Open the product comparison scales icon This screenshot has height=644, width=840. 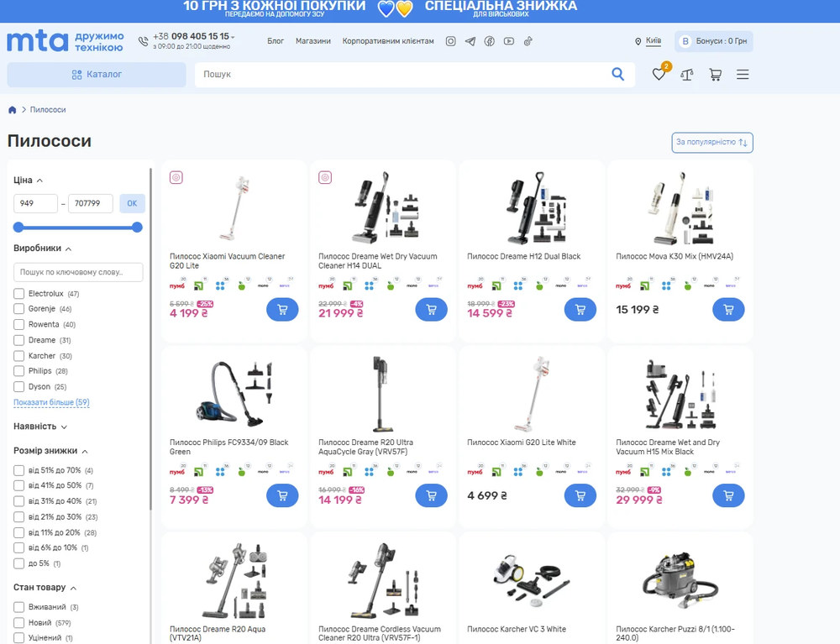tap(687, 75)
